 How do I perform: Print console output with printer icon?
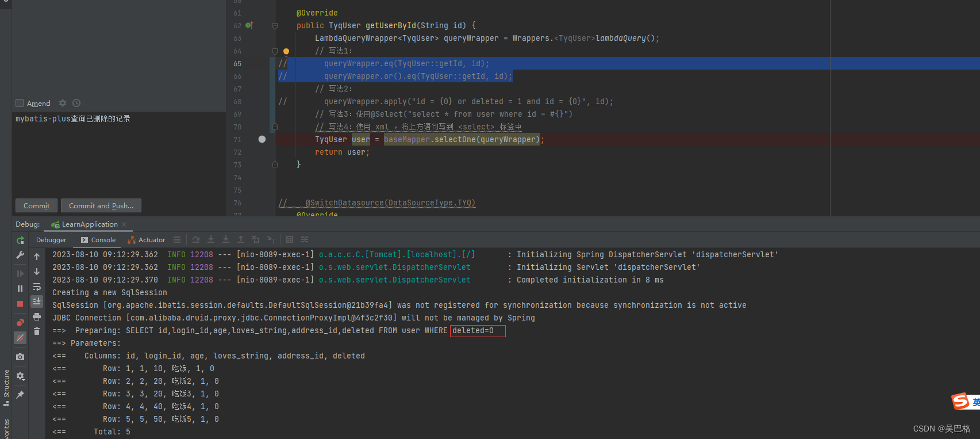click(x=37, y=316)
